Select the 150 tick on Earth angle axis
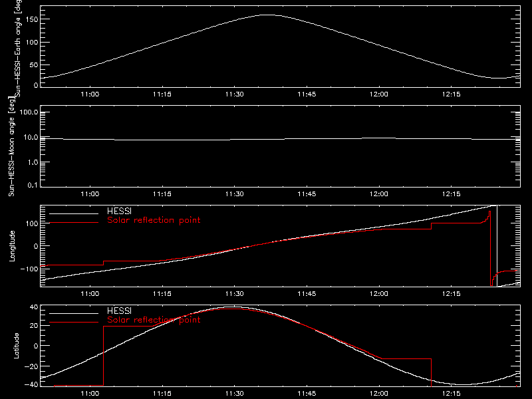 [31, 19]
